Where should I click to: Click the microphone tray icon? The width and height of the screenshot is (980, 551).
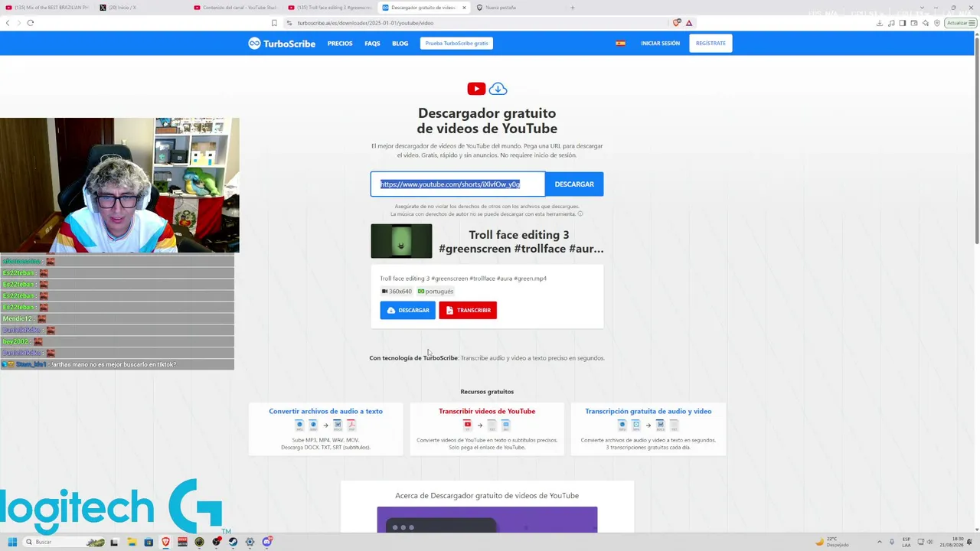[x=892, y=542]
